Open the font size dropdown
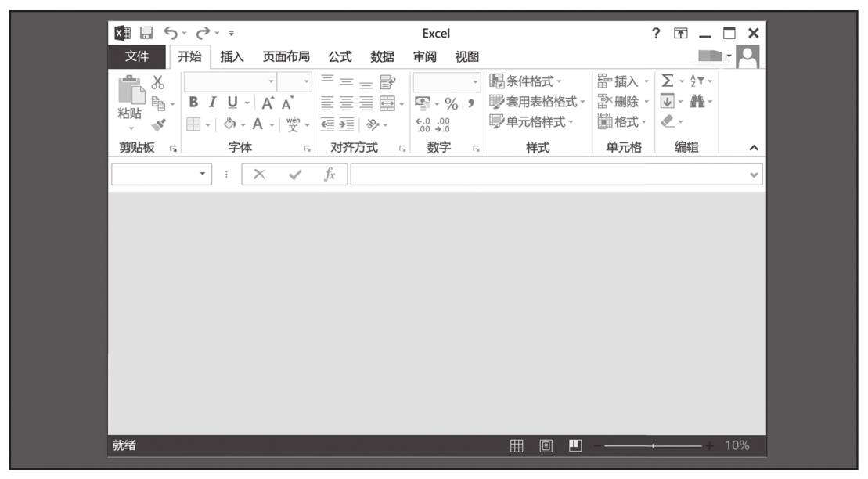Image resolution: width=868 pixels, height=479 pixels. point(306,81)
